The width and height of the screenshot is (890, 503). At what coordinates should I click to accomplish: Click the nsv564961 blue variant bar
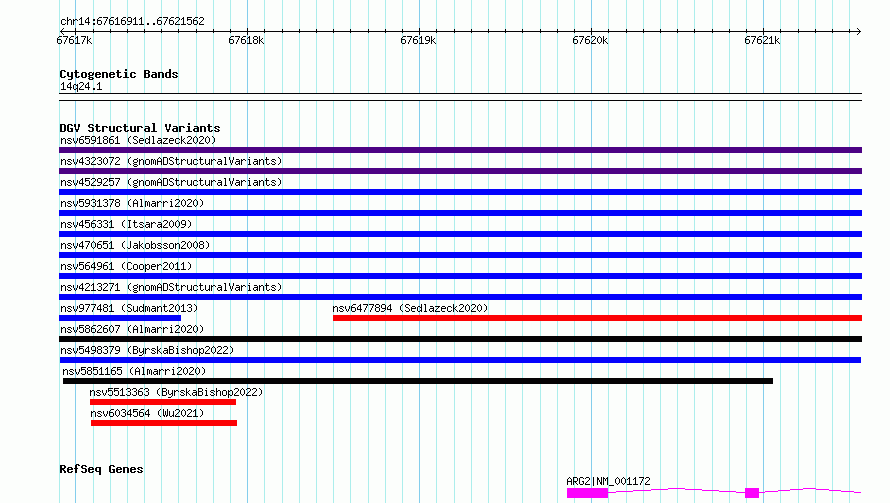tap(460, 276)
